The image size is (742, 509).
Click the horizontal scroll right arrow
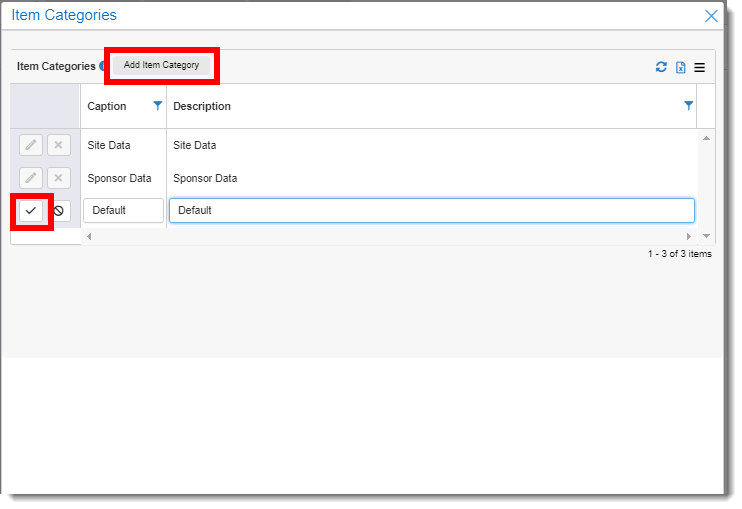pos(689,237)
